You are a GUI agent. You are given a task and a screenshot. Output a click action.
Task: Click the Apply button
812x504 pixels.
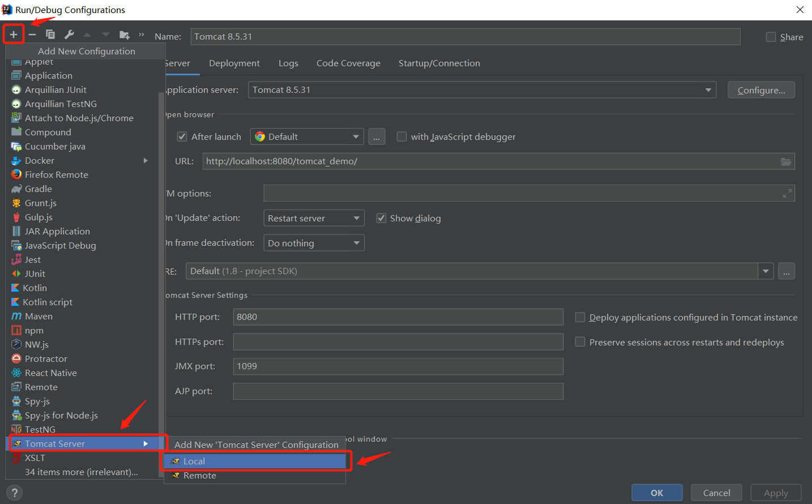point(776,493)
